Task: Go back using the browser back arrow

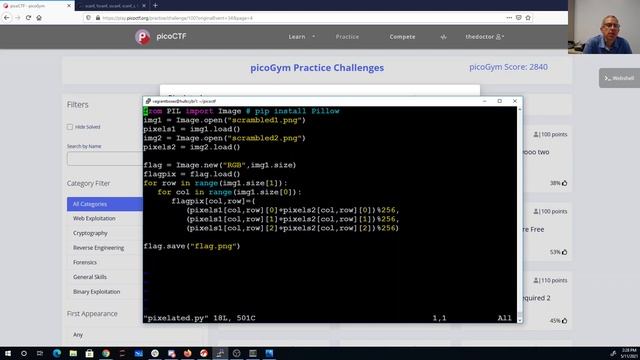Action: point(7,18)
